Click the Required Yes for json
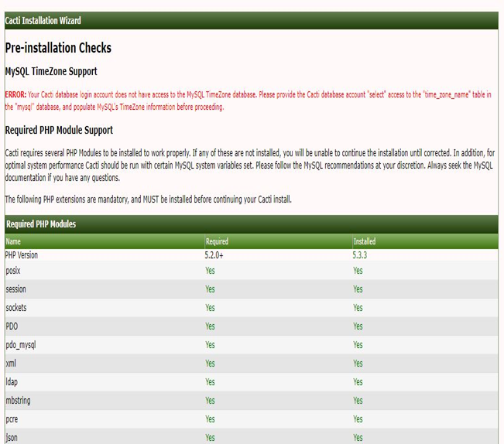The image size is (504, 444). 211,438
